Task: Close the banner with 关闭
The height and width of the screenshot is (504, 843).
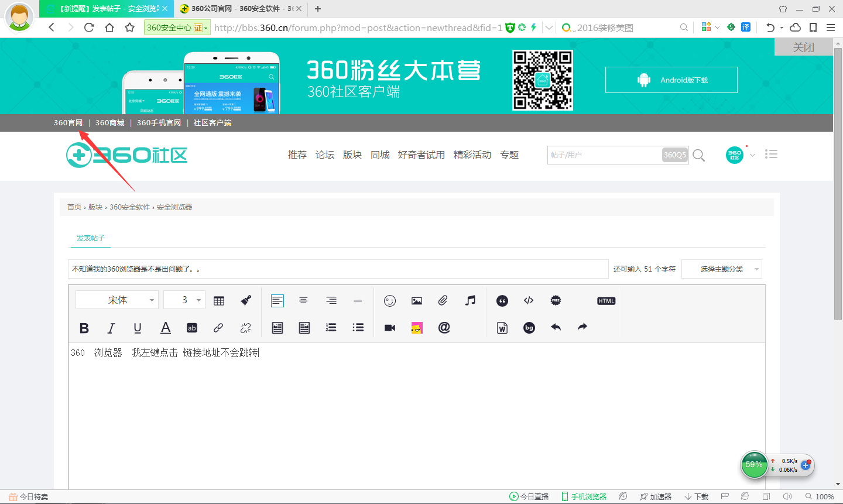Action: point(804,47)
